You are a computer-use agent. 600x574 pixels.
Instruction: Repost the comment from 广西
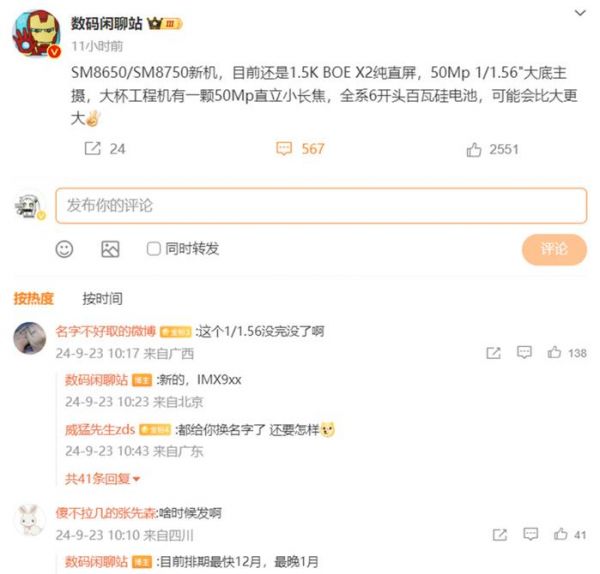click(493, 353)
